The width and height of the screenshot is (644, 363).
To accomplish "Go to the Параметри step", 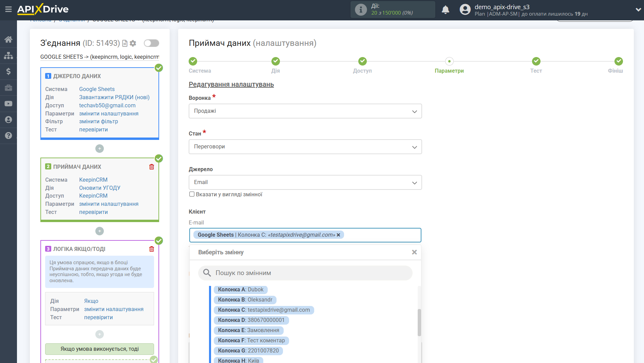I will (x=449, y=61).
